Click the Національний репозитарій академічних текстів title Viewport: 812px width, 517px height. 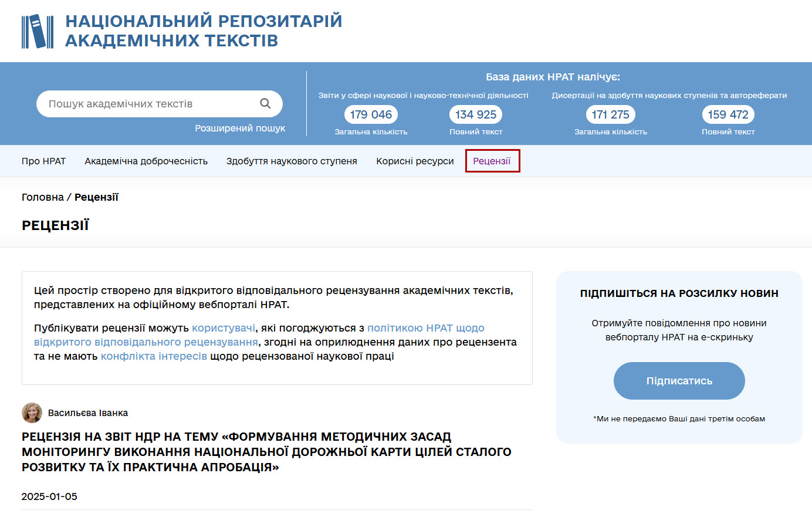tap(204, 31)
